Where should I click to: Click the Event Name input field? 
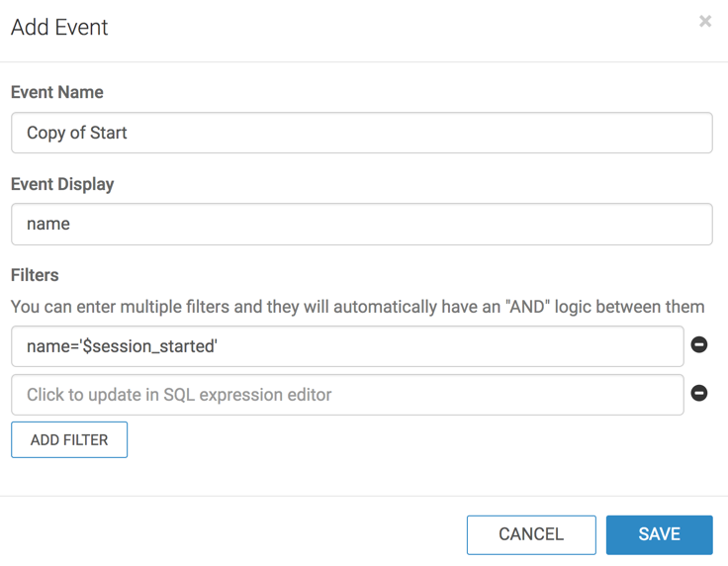click(361, 133)
